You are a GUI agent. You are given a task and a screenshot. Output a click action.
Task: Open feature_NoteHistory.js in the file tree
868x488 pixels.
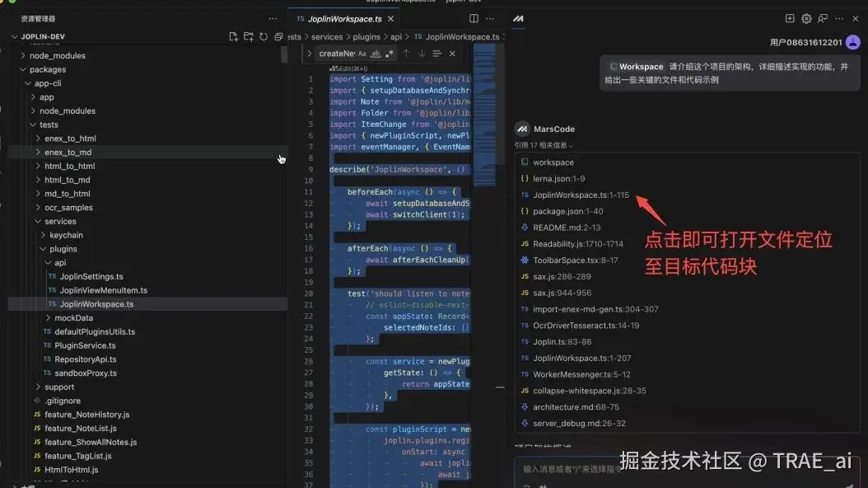point(87,415)
